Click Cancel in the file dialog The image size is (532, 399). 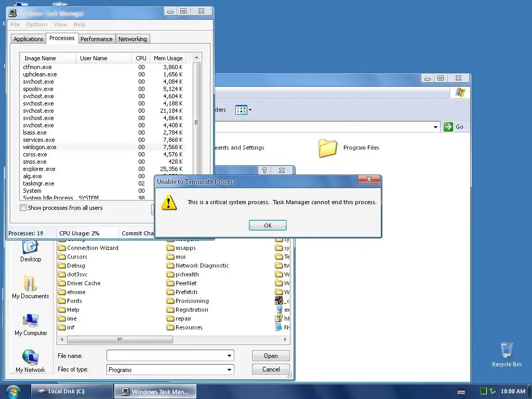click(271, 369)
